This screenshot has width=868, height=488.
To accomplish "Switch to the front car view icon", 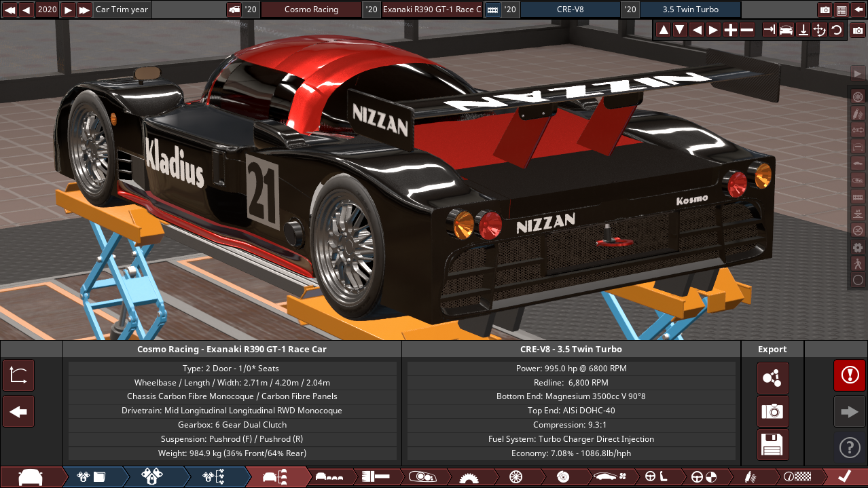I will [786, 30].
